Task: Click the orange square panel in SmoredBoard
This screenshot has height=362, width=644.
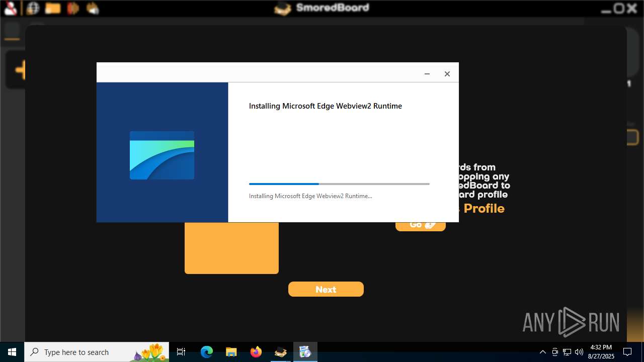Action: (231, 248)
